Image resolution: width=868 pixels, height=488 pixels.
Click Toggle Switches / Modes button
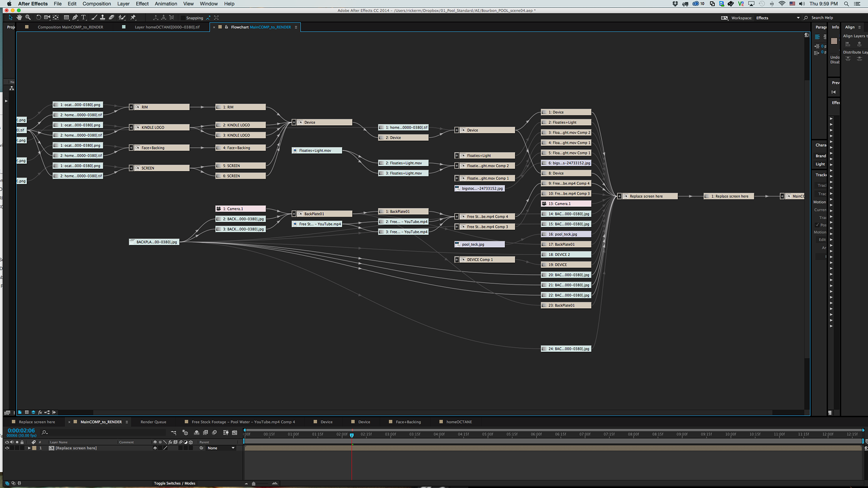[x=175, y=483]
